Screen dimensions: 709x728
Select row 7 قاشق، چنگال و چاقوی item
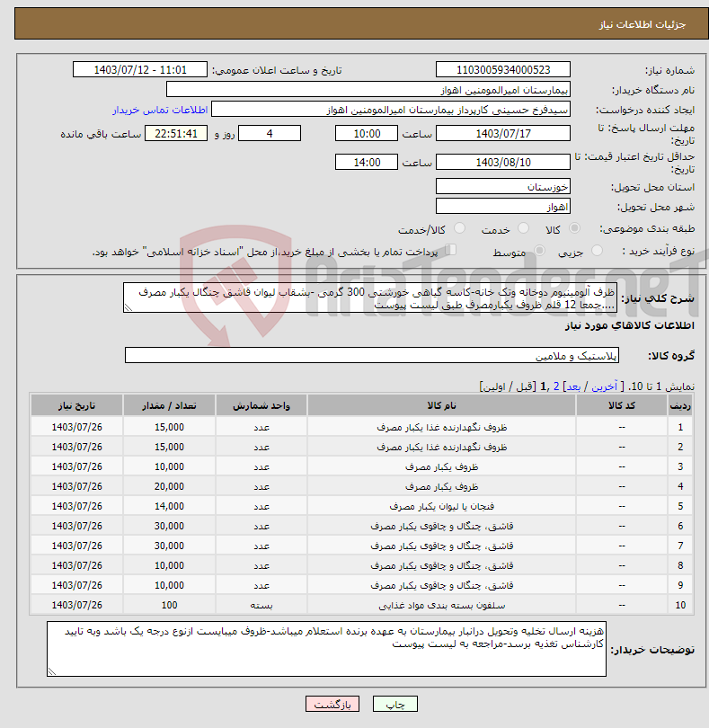362,546
